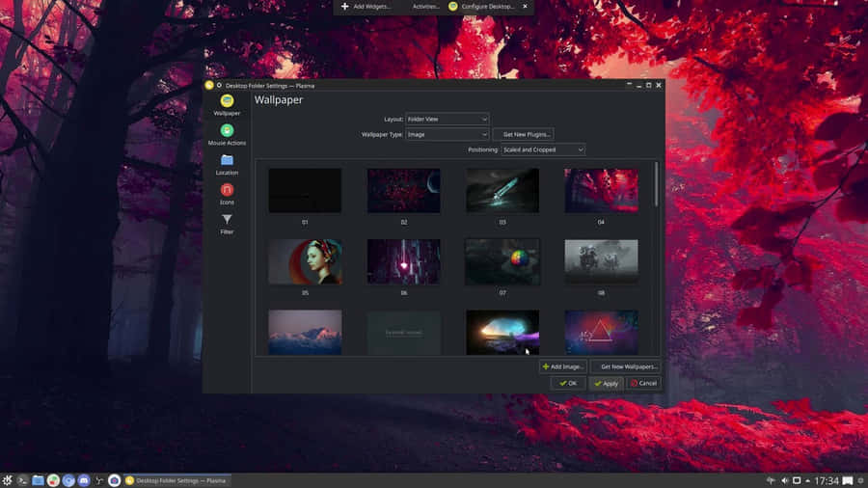868x488 pixels.
Task: Select wallpaper thumbnail 05 with woman portrait
Action: point(305,261)
